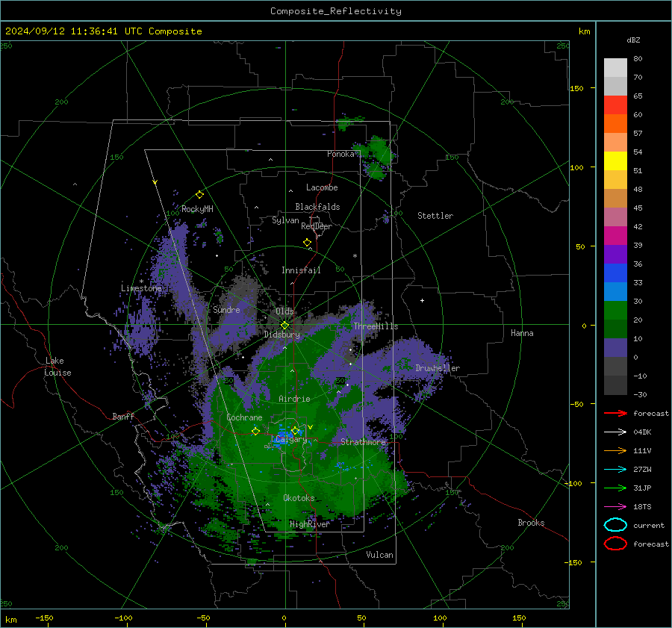Select the Didsbury label
Viewport: 672px width, 628px height.
282,335
